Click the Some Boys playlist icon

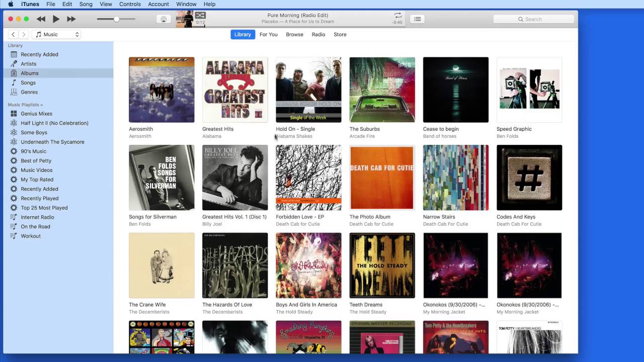click(14, 132)
